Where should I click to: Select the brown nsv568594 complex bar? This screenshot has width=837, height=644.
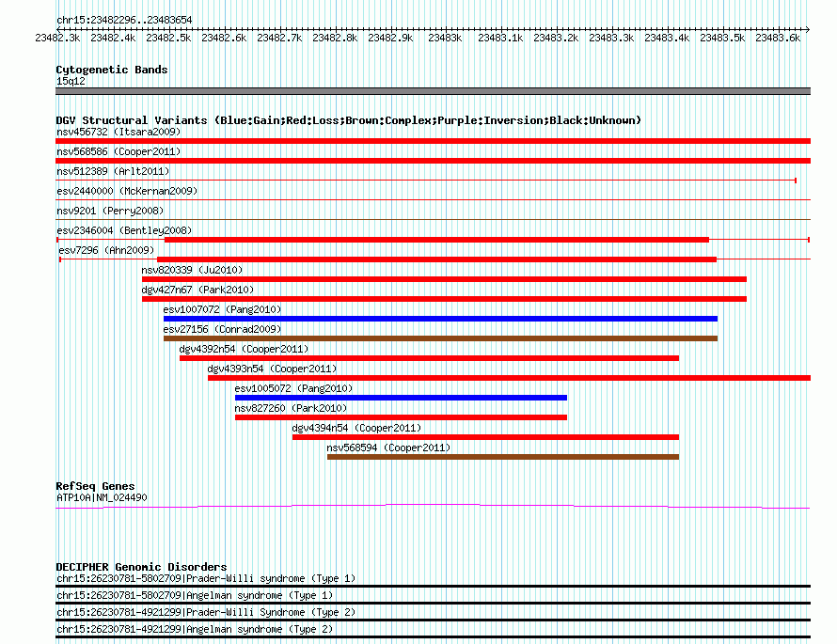(x=503, y=457)
